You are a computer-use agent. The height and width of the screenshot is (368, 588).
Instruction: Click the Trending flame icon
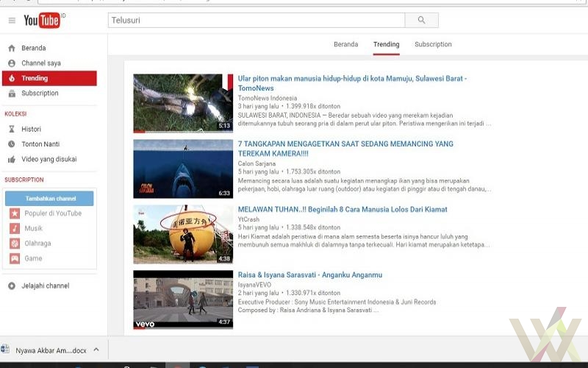click(x=12, y=78)
